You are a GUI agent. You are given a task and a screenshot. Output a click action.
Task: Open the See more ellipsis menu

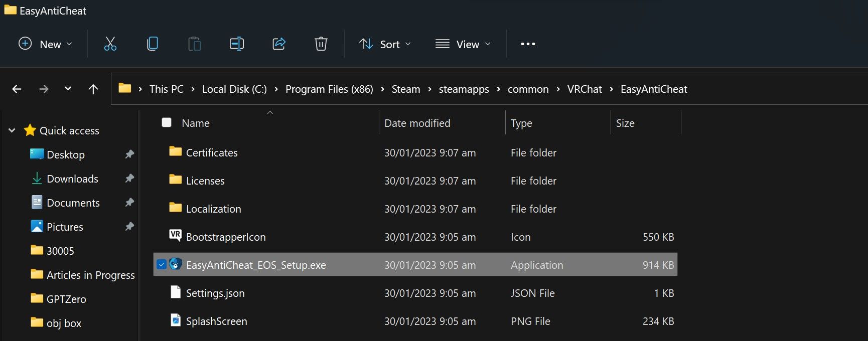pos(527,44)
